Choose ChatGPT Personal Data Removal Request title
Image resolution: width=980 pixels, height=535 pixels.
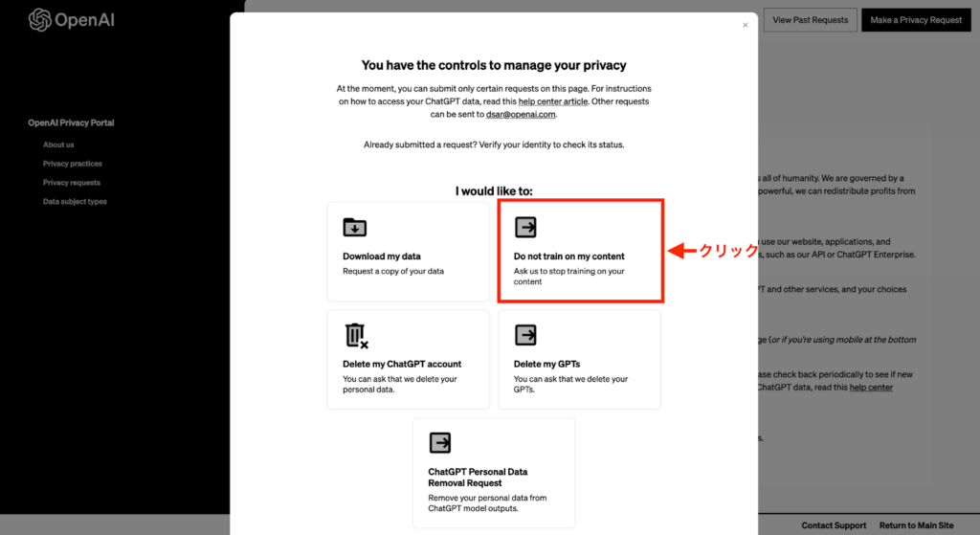click(478, 478)
